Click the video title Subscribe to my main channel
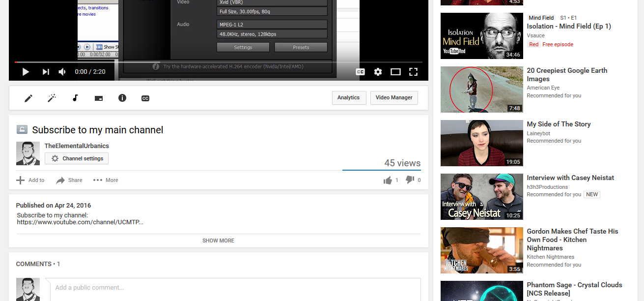The width and height of the screenshot is (644, 301). pyautogui.click(x=98, y=130)
